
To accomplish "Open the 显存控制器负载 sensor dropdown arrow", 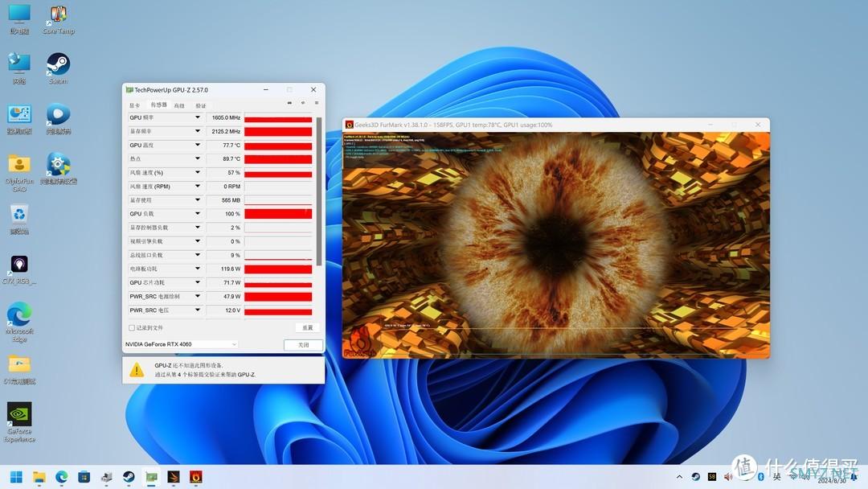I will (x=197, y=227).
